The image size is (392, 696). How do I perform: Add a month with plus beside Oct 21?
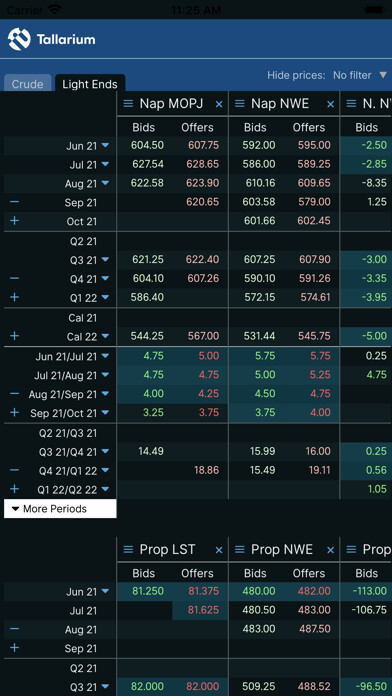pos(14,221)
